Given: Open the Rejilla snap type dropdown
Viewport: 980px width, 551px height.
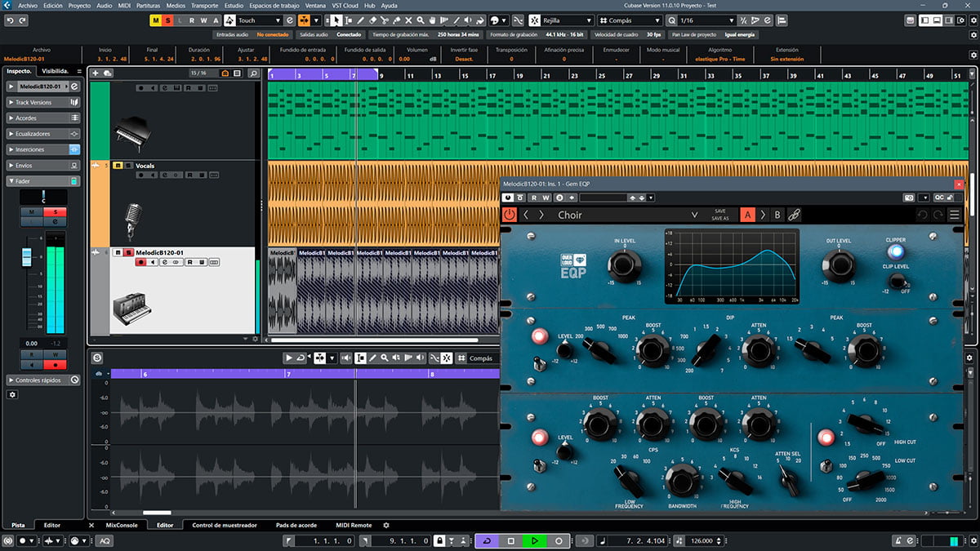Looking at the screenshot, I should (567, 20).
